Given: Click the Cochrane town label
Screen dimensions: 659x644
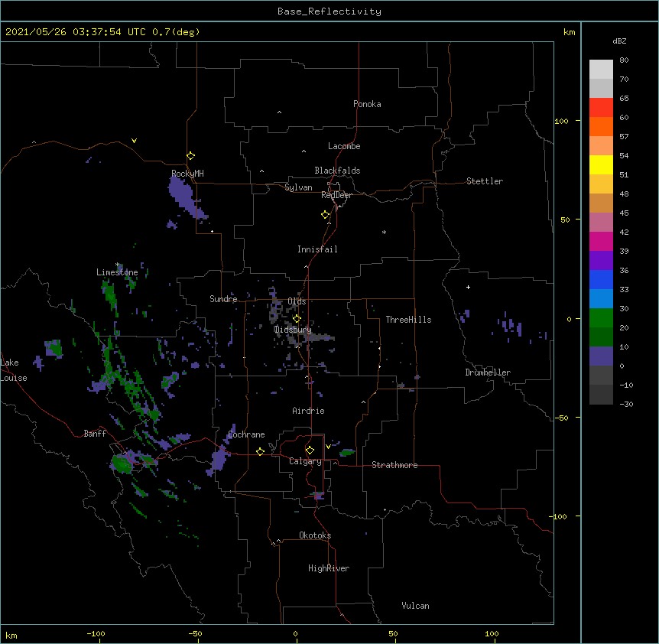Looking at the screenshot, I should (246, 434).
